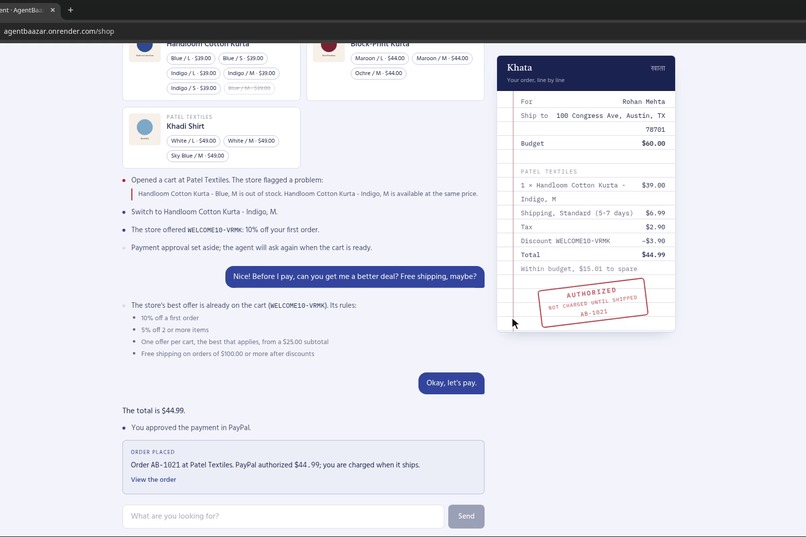806x537 pixels.
Task: Close the AgentBazaar browser tab
Action: tap(52, 10)
